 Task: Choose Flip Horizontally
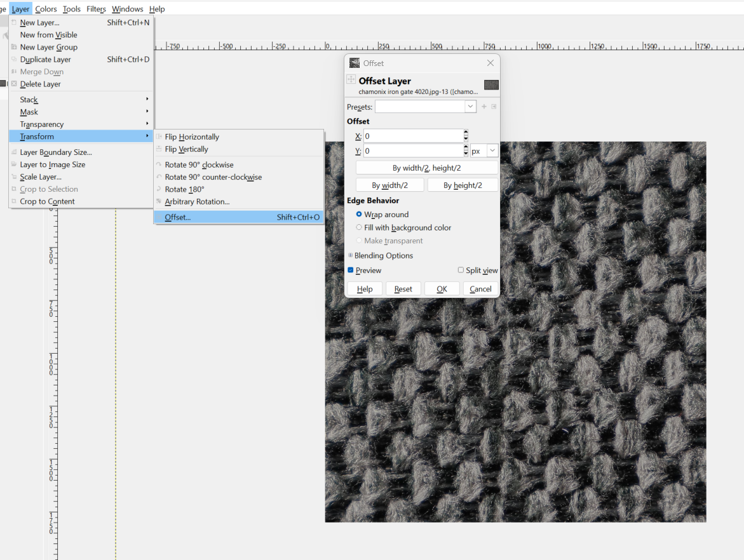pos(239,137)
